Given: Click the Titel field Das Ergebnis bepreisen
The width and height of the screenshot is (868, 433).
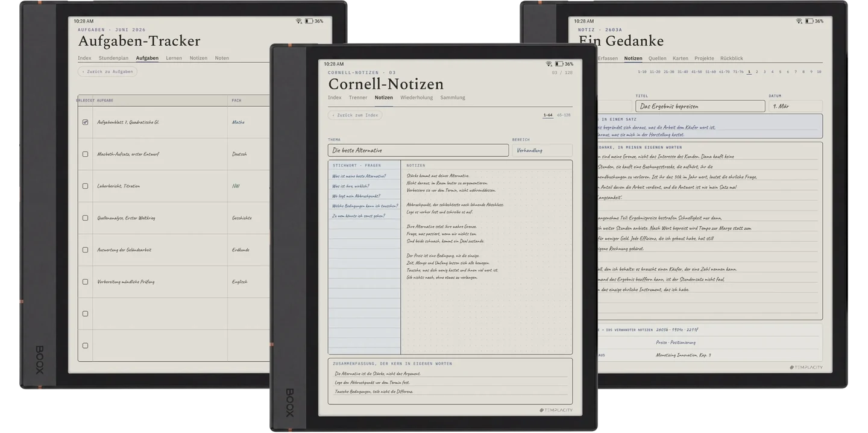Looking at the screenshot, I should click(700, 106).
